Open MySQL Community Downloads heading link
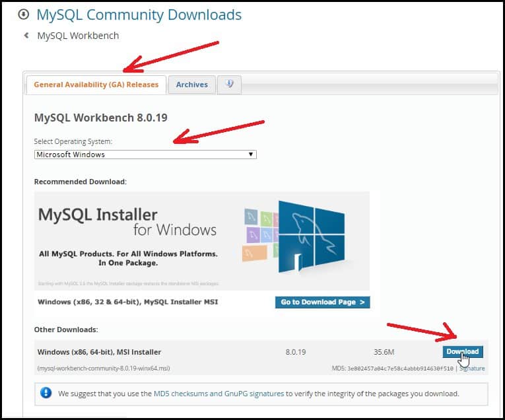The height and width of the screenshot is (420, 505). pos(139,15)
